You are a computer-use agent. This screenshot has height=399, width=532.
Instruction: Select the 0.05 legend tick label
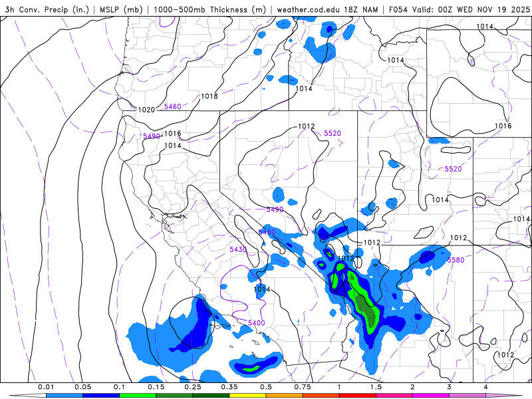(x=82, y=387)
